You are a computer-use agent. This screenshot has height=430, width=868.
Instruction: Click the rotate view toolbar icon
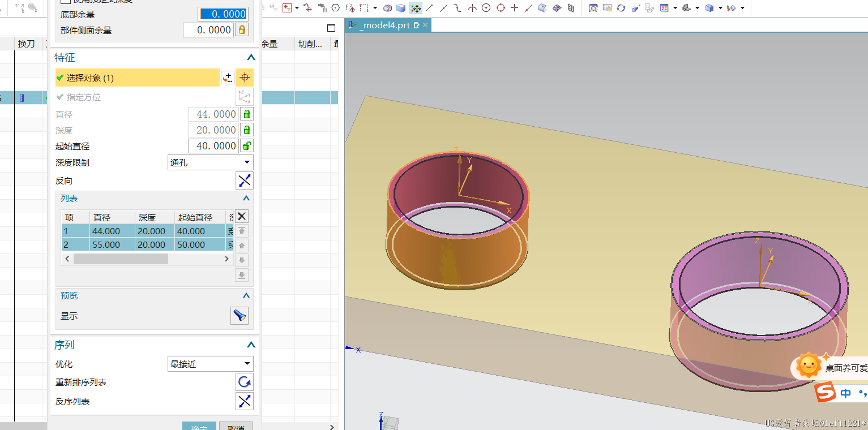coord(621,8)
